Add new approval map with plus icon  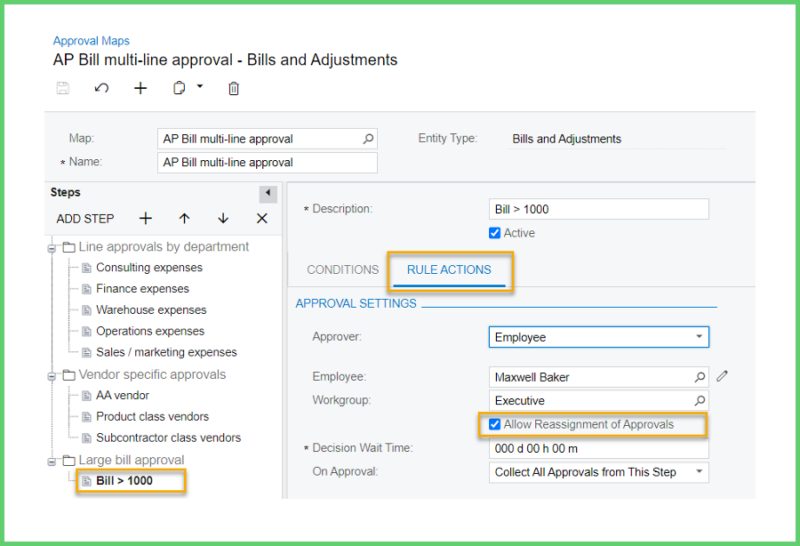(x=140, y=88)
